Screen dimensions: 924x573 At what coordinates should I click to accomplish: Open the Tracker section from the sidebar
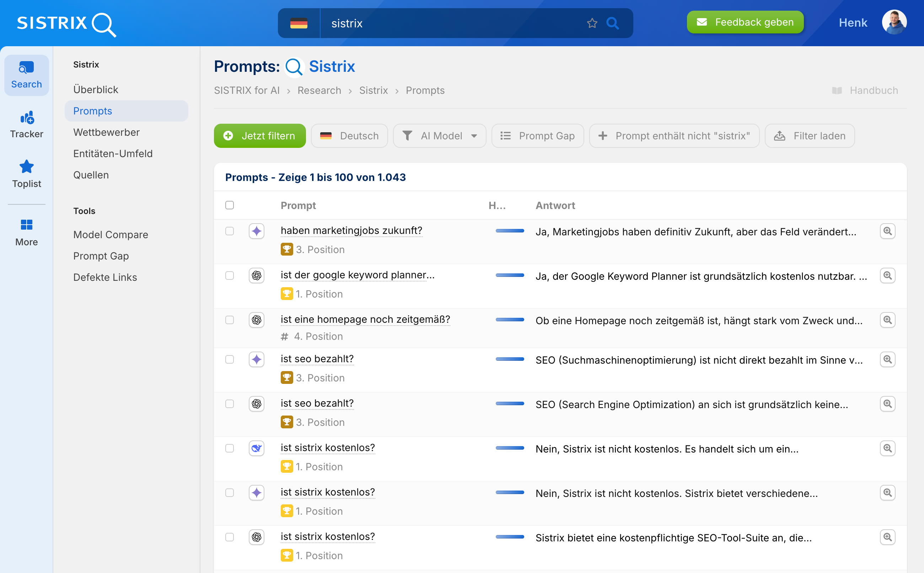26,124
